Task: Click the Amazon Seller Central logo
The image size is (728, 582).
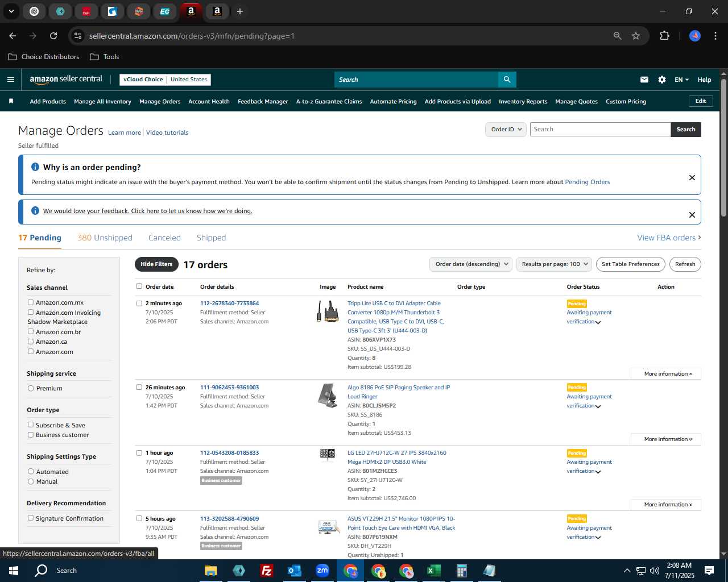Action: click(66, 80)
